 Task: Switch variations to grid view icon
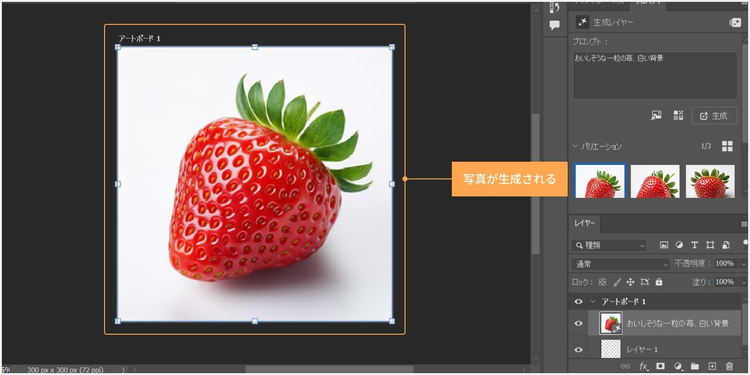tap(727, 146)
